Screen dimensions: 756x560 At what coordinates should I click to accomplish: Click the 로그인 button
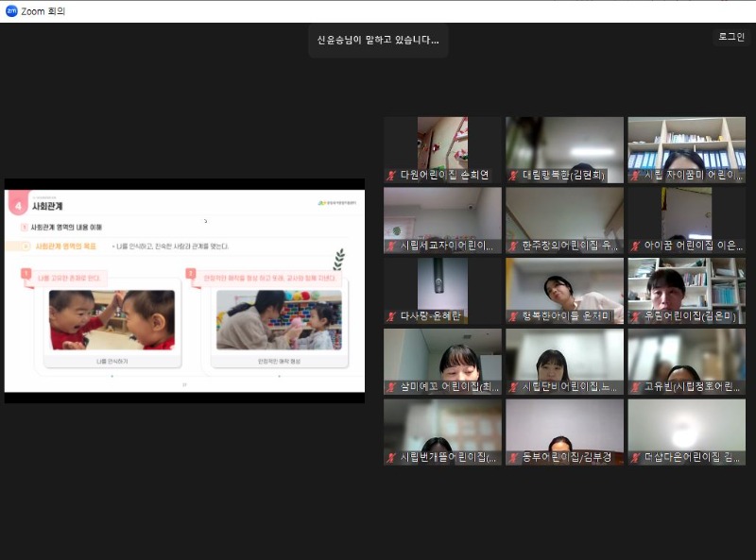pyautogui.click(x=731, y=37)
